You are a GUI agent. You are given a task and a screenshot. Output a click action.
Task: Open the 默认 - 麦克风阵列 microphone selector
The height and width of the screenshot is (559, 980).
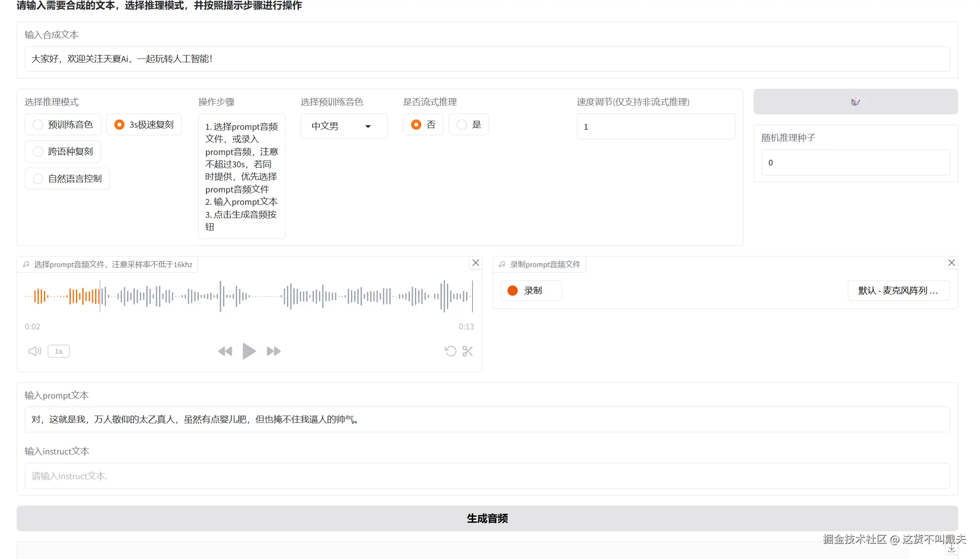point(898,291)
